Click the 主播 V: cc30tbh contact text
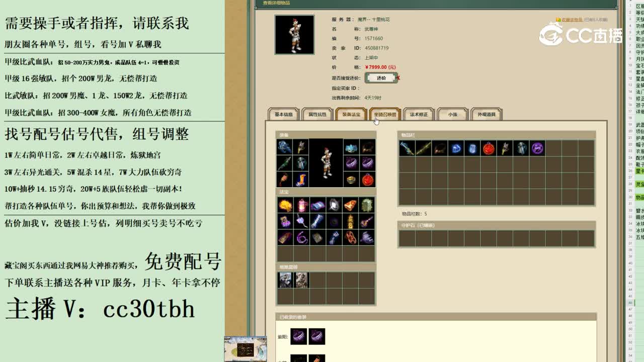644x362 pixels. [100, 309]
